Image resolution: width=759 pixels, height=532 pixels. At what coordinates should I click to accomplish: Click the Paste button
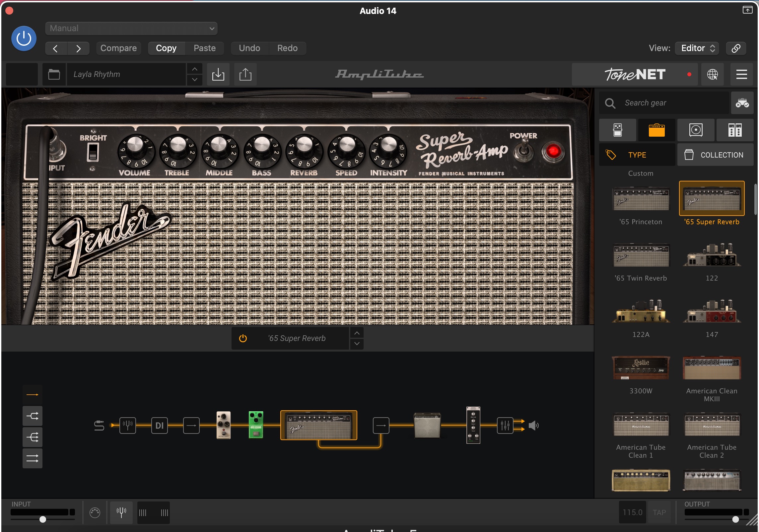pos(205,48)
